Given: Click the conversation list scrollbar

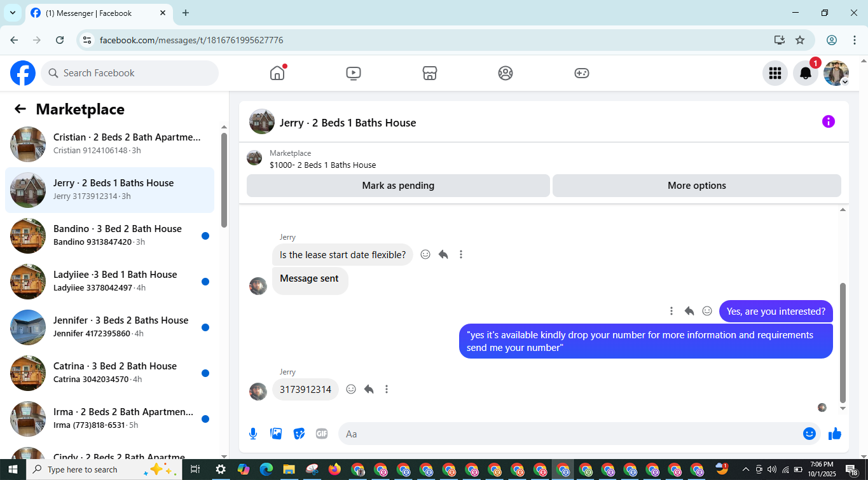Looking at the screenshot, I should click(224, 180).
